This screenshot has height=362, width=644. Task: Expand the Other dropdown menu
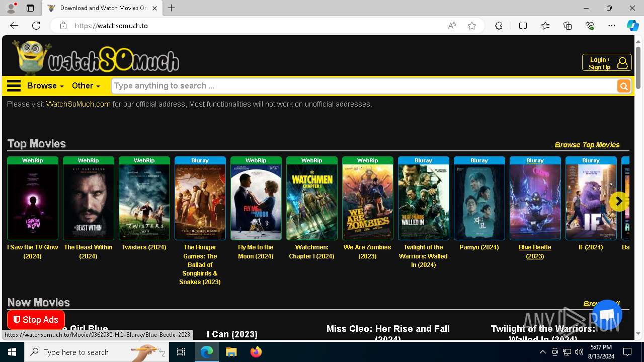tap(86, 85)
